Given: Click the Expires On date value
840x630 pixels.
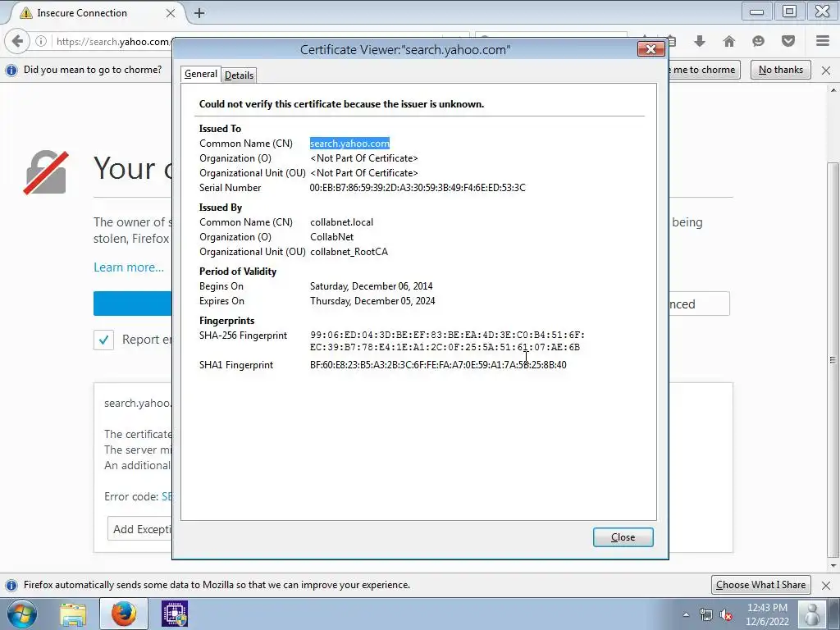Looking at the screenshot, I should pyautogui.click(x=372, y=301).
